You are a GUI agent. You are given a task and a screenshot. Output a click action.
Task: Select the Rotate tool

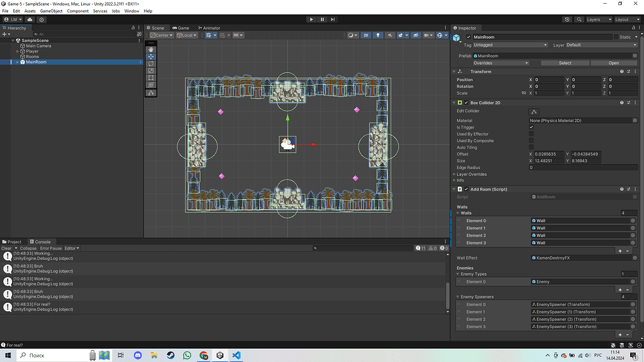(x=151, y=63)
